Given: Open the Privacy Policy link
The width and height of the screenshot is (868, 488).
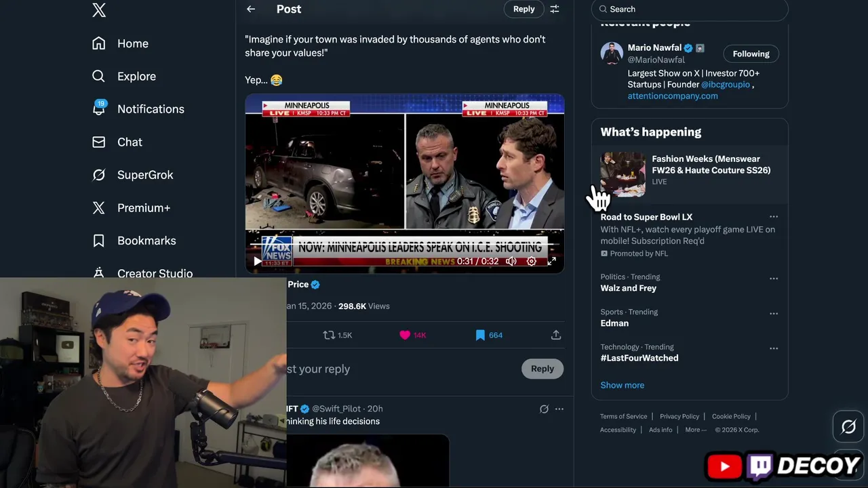Looking at the screenshot, I should (x=679, y=416).
